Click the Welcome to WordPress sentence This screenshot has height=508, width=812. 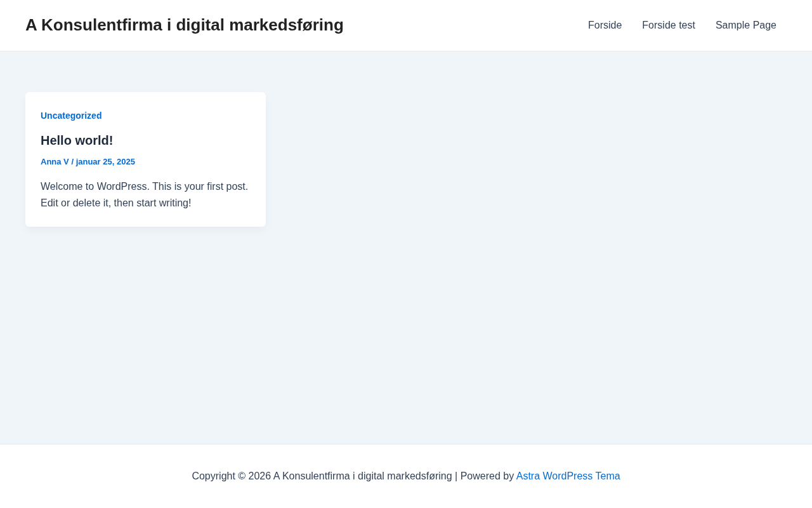pos(95,187)
